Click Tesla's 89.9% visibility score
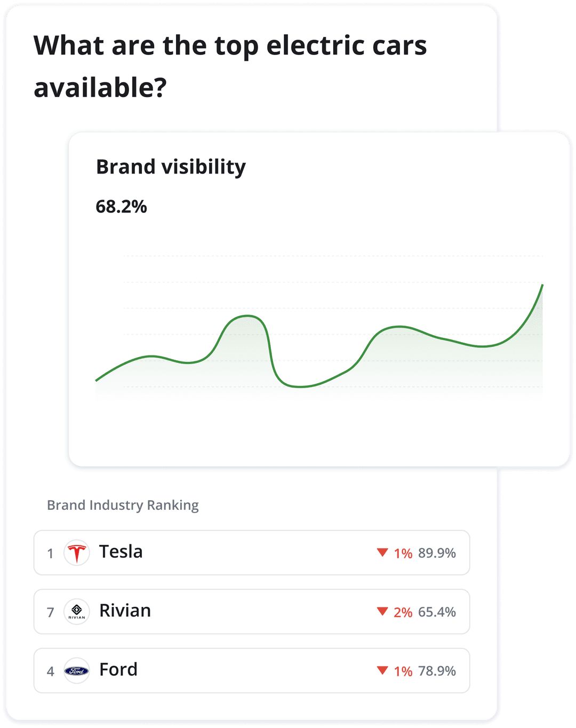 click(437, 553)
